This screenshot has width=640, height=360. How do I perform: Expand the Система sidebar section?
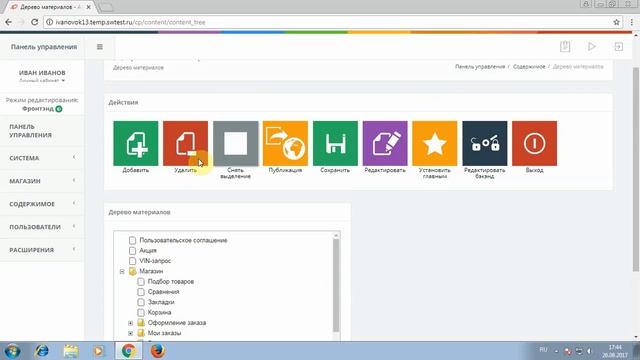tap(42, 158)
